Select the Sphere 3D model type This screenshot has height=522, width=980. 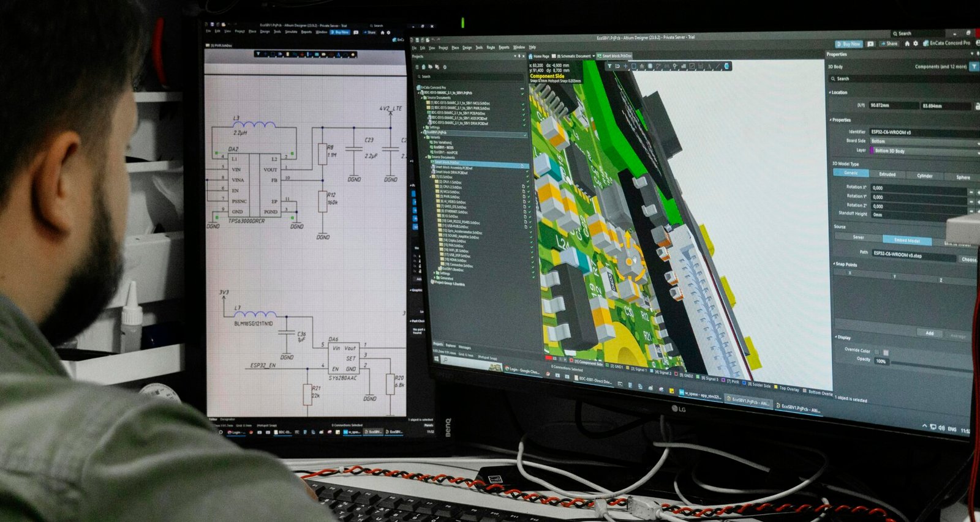963,177
